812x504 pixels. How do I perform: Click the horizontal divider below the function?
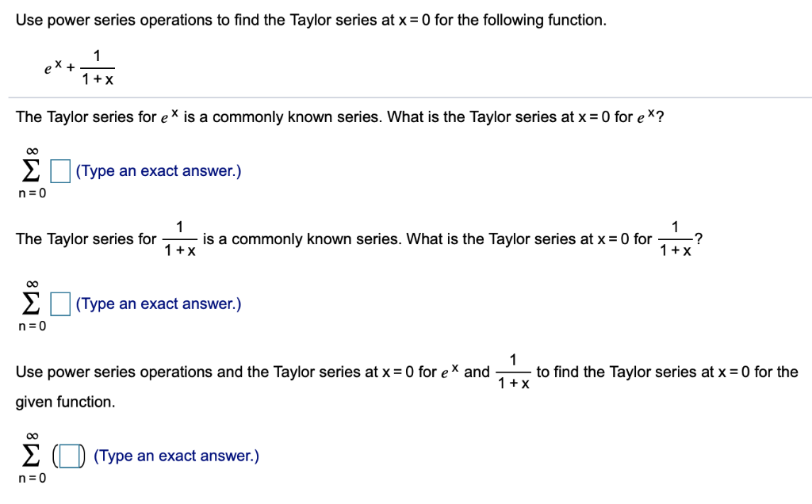click(x=406, y=97)
